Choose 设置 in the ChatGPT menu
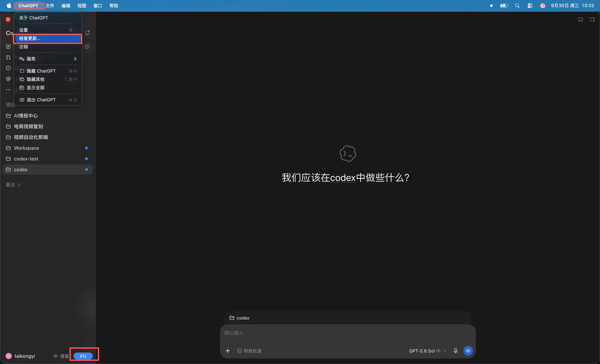 tap(48, 30)
